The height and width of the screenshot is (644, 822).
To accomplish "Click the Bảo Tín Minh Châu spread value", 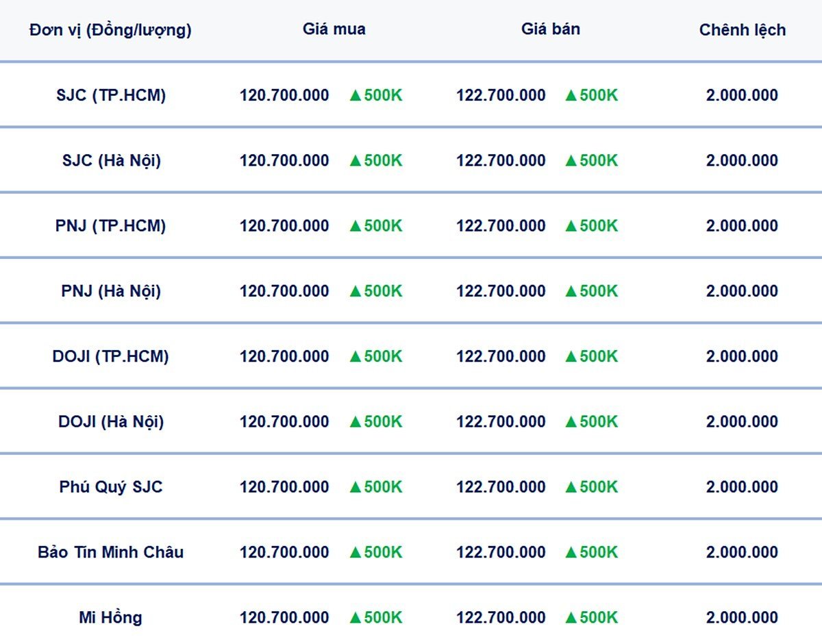I will coord(743,552).
